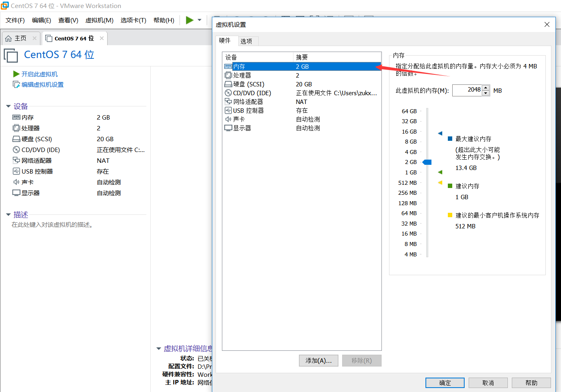Screen dimensions: 561x392
Task: Click the 声卡 icon in the main window
Action: click(x=16, y=182)
